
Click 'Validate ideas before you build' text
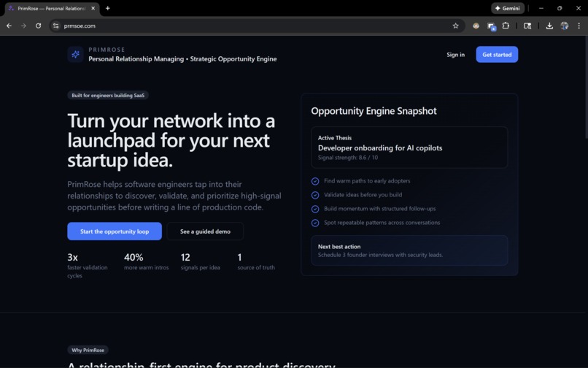click(363, 195)
